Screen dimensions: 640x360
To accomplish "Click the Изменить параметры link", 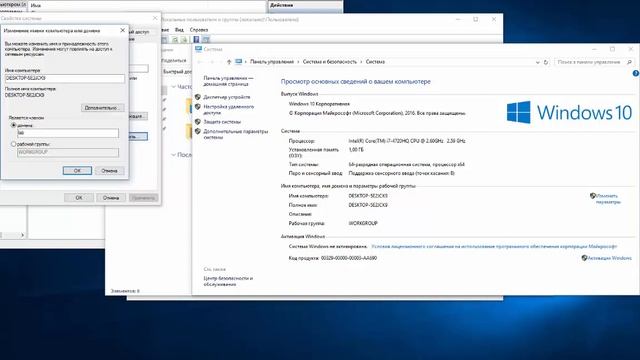I will click(x=608, y=199).
